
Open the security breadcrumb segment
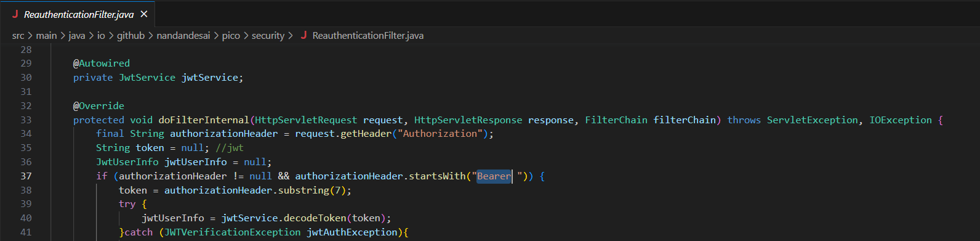pos(268,36)
